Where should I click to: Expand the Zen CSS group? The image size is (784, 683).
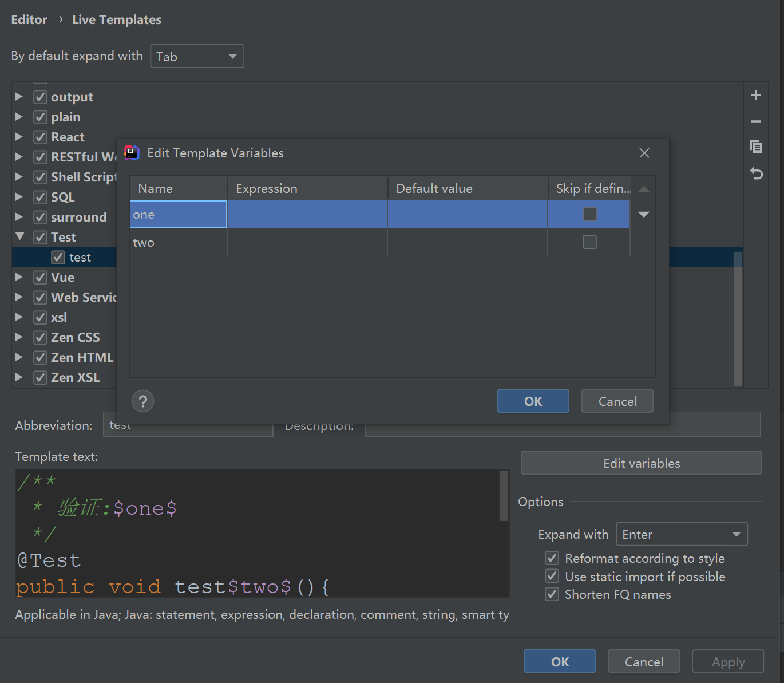pos(19,337)
